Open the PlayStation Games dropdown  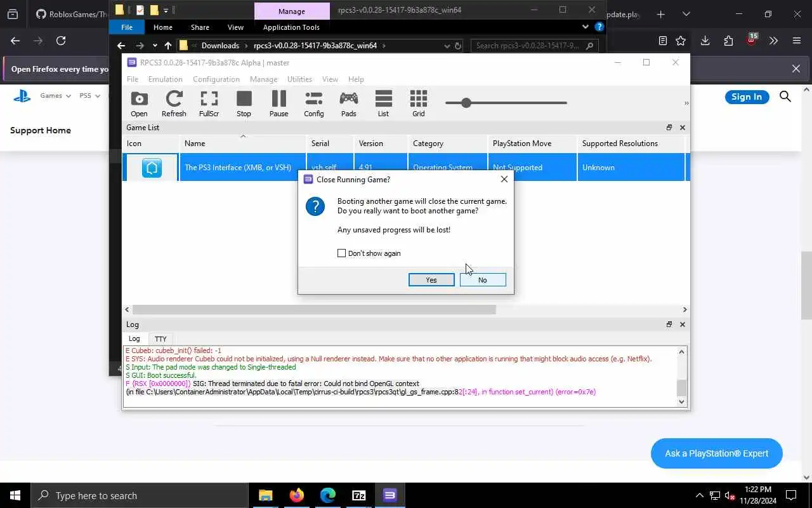coord(56,96)
